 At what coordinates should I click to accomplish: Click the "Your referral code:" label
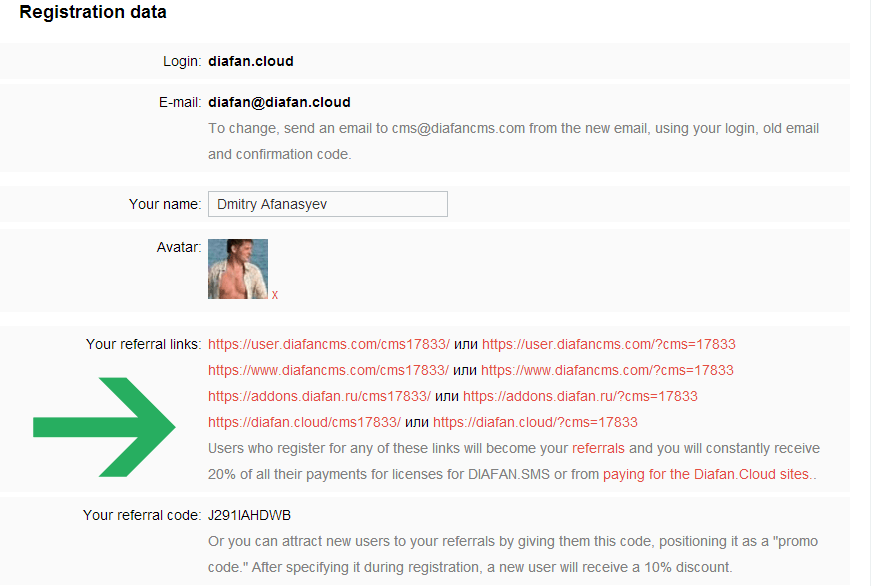click(142, 515)
